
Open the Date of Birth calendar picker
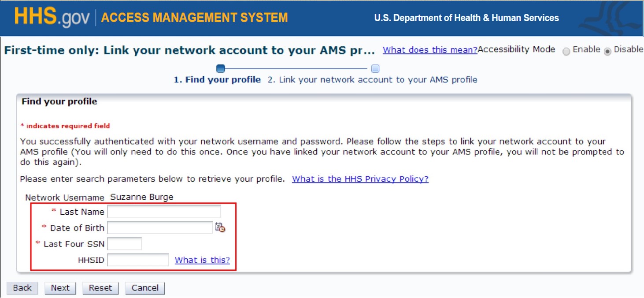click(220, 227)
